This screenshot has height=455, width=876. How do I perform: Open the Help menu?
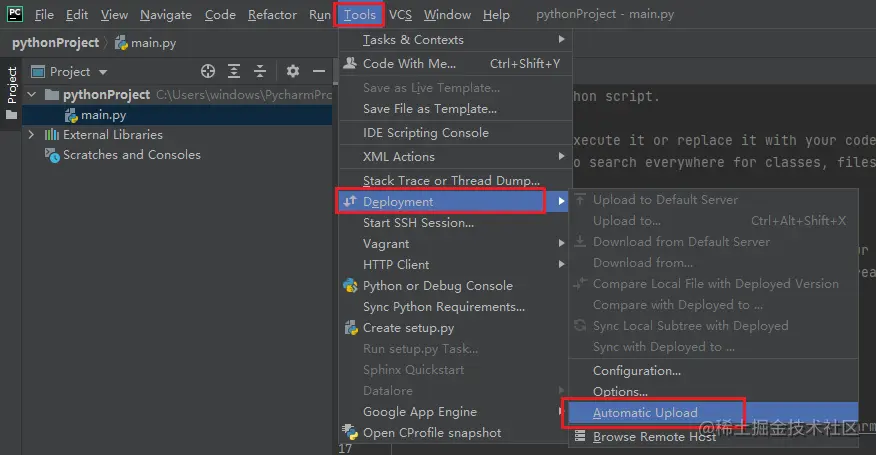click(x=496, y=15)
